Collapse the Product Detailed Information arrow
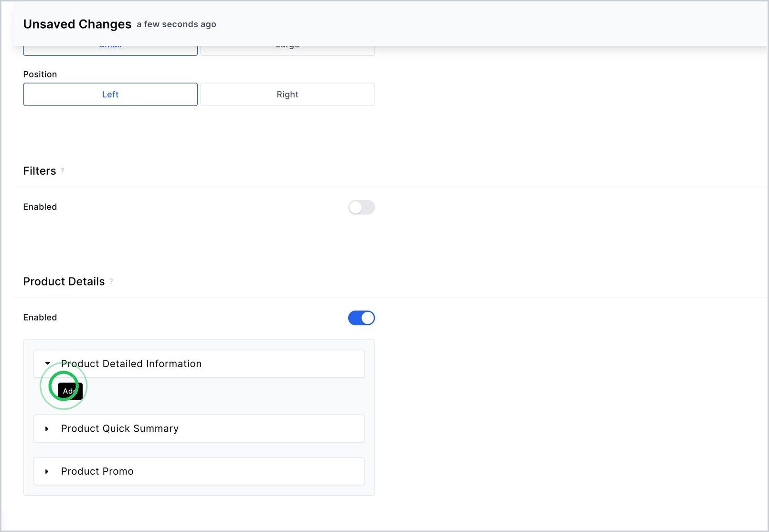This screenshot has height=532, width=769. click(47, 363)
